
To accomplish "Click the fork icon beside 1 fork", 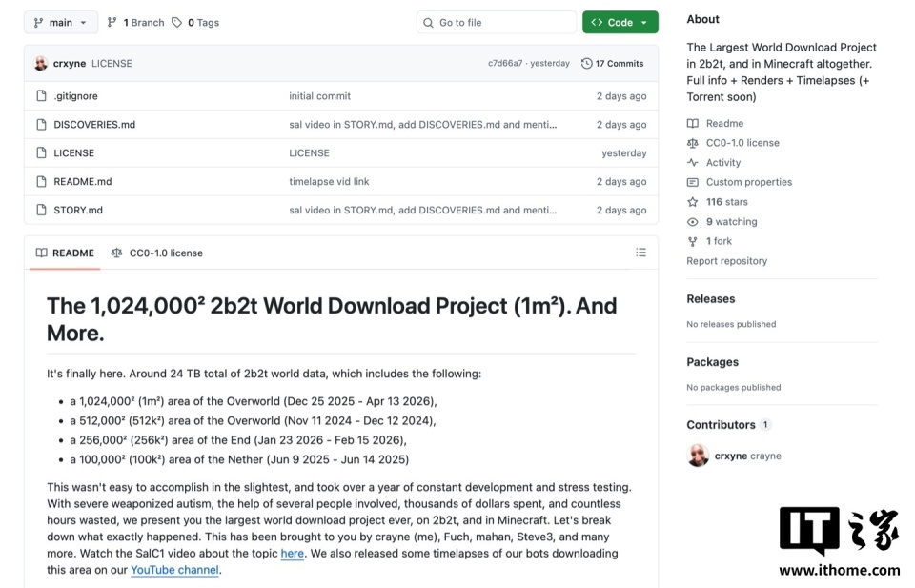I will [x=693, y=241].
